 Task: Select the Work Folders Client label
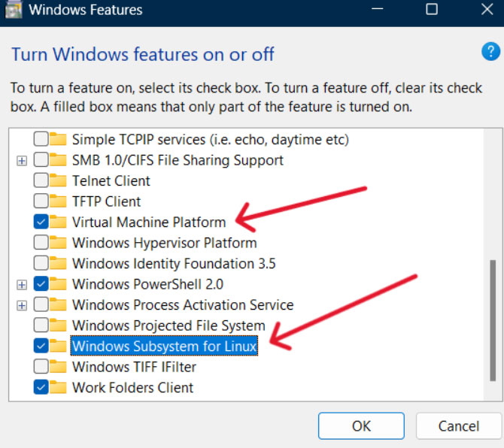132,388
